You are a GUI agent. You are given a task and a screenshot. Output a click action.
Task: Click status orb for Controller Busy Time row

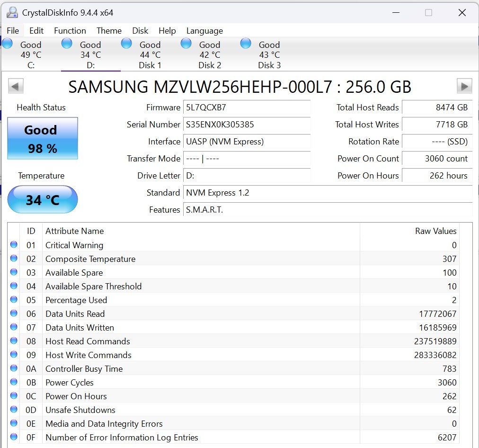pyautogui.click(x=14, y=368)
